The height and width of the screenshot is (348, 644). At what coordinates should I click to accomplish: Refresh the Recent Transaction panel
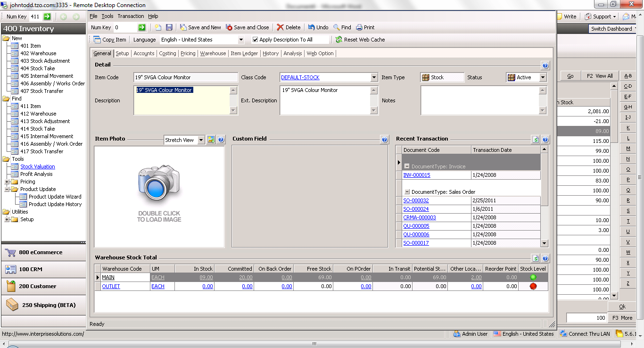536,140
